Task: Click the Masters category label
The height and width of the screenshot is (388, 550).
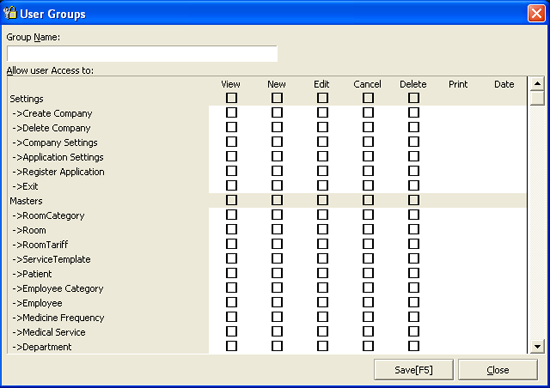Action: [26, 201]
